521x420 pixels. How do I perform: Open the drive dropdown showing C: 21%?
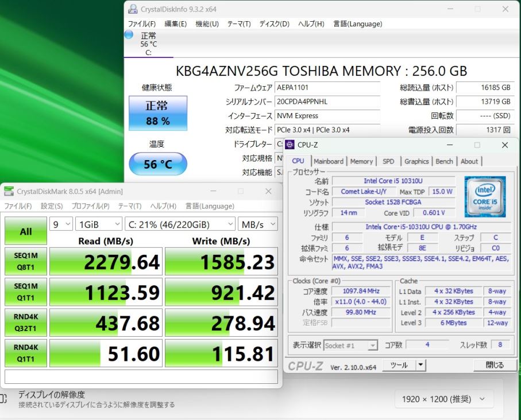pos(180,224)
